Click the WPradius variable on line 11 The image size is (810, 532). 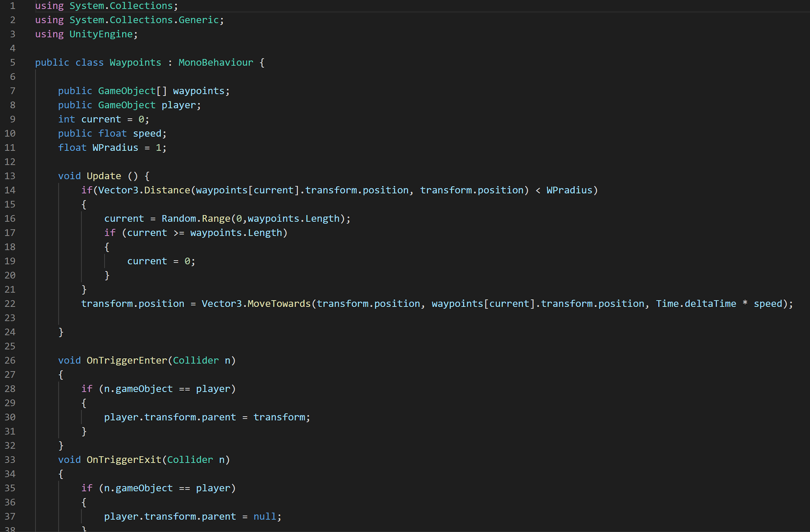115,148
